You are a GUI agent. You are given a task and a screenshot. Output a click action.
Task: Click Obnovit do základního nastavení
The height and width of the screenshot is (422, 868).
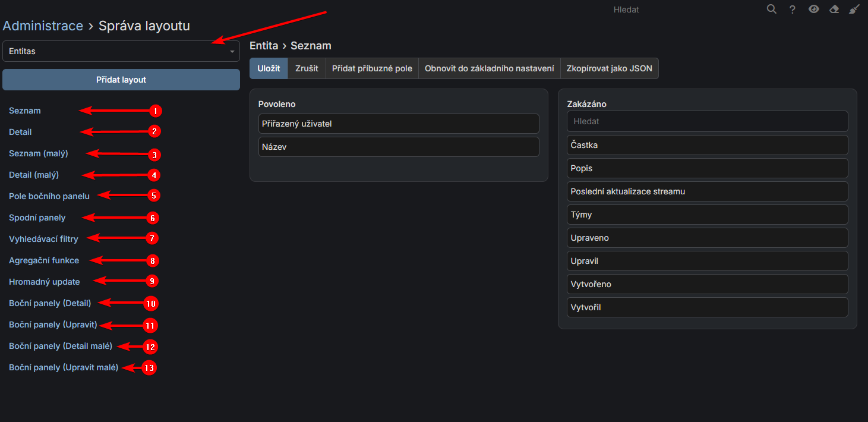click(489, 68)
